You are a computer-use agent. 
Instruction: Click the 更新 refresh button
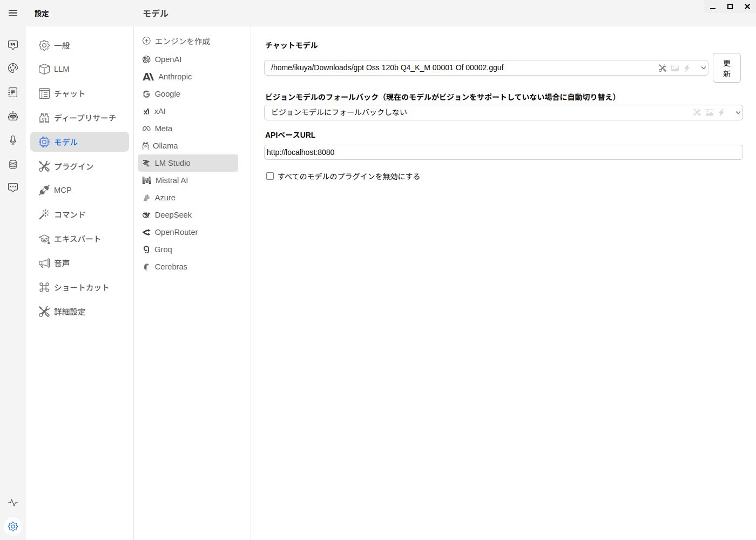pos(726,68)
